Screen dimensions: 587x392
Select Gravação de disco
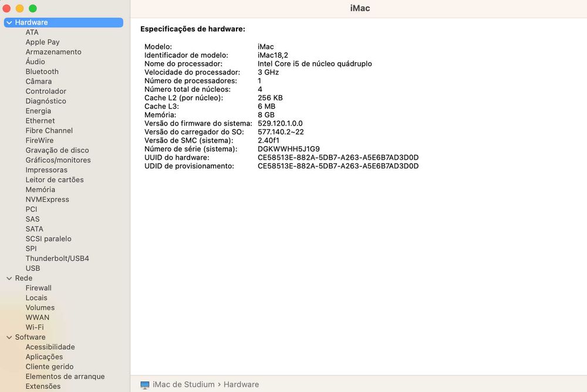tap(58, 150)
